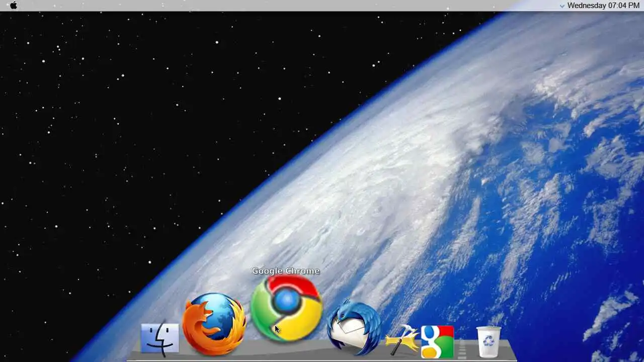Viewport: 644px width, 362px height.
Task: Open Thunderbird mail from the dock
Action: click(354, 327)
